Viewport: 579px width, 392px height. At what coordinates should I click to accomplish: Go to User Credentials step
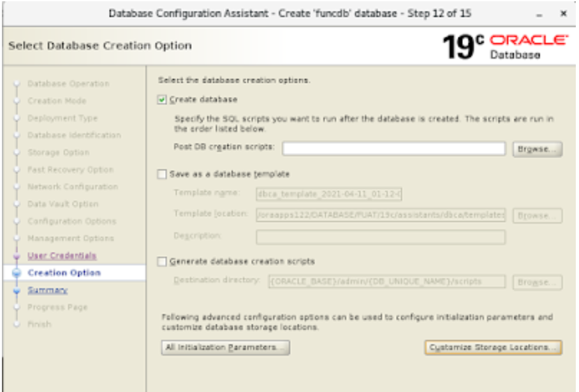[62, 256]
